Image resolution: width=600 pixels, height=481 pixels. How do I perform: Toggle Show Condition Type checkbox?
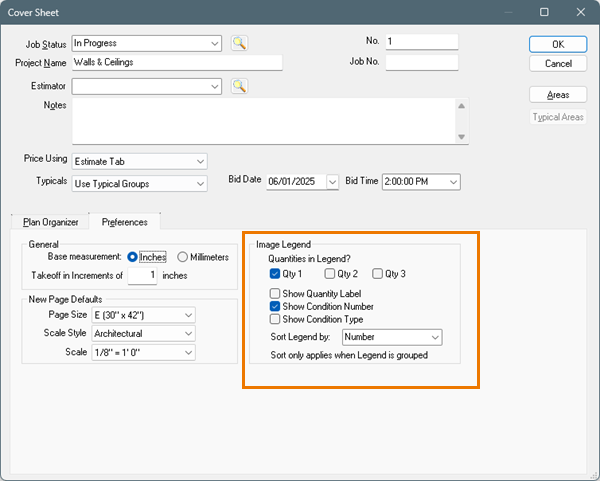pos(275,319)
